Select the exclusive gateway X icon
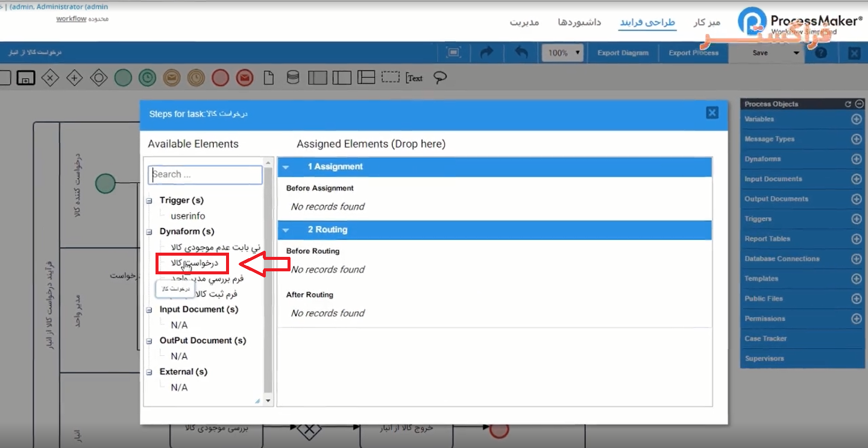The image size is (868, 448). (x=50, y=78)
